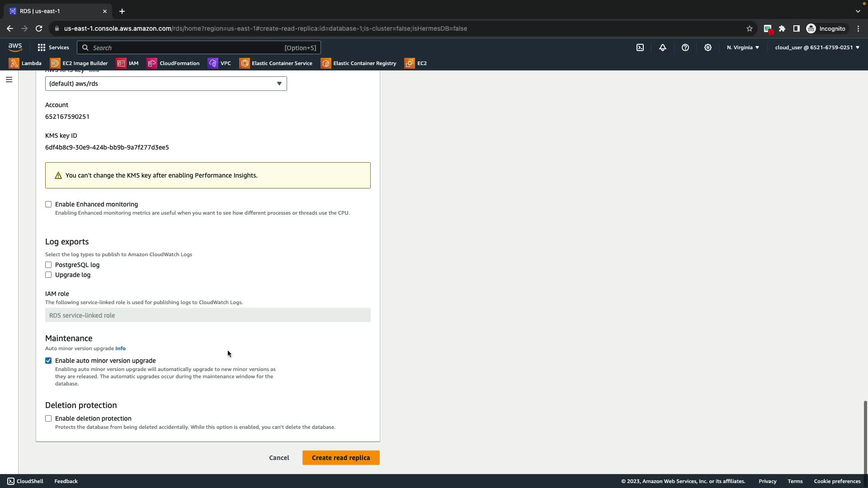Open the Maintenance Info link
Viewport: 868px width, 488px height.
(x=120, y=348)
